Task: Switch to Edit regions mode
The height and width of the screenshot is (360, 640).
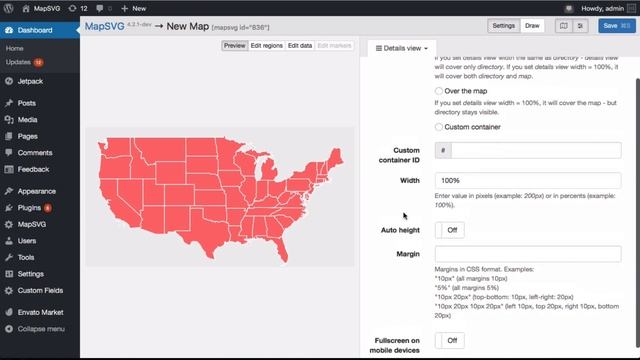Action: (267, 46)
